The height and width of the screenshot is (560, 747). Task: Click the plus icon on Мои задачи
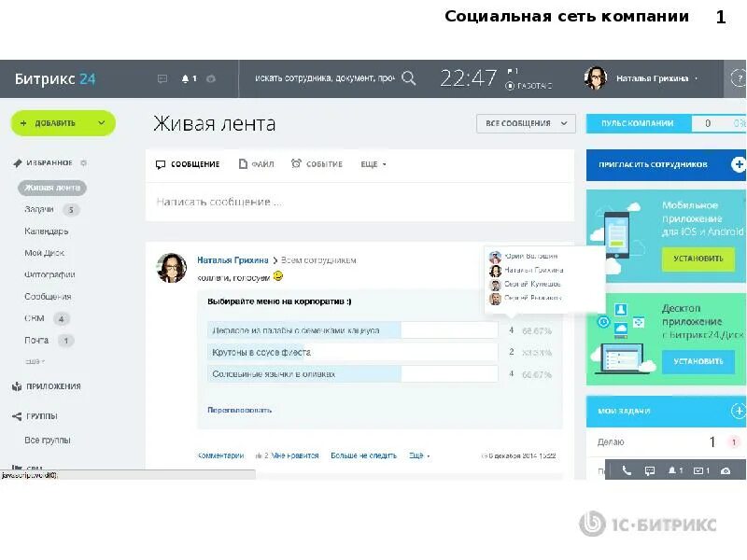[739, 411]
